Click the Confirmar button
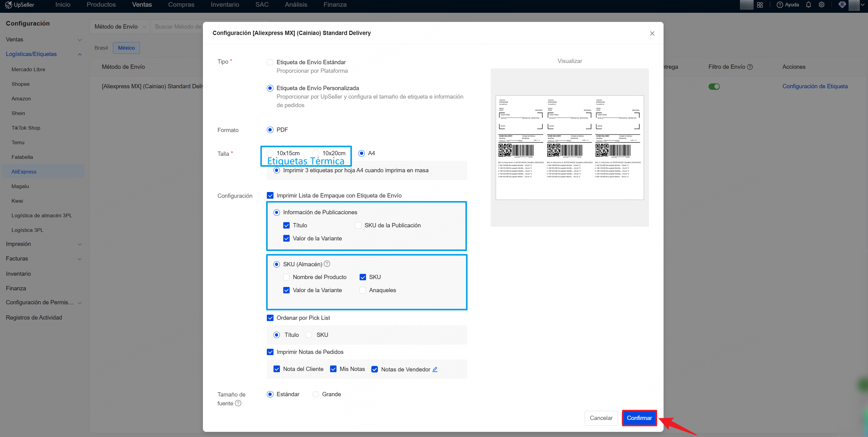 coord(639,418)
